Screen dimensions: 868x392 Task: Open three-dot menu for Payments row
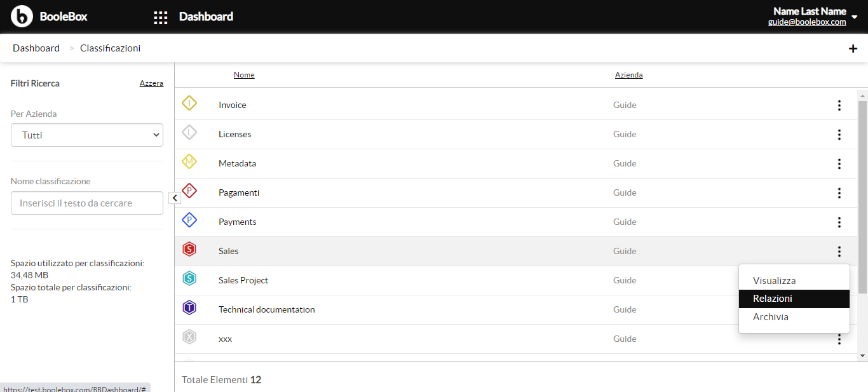click(x=839, y=222)
